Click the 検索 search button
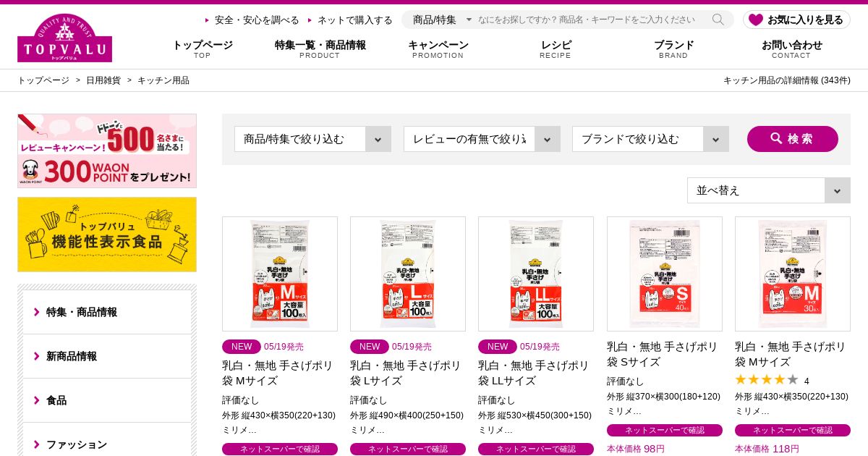The image size is (868, 456). click(x=793, y=139)
